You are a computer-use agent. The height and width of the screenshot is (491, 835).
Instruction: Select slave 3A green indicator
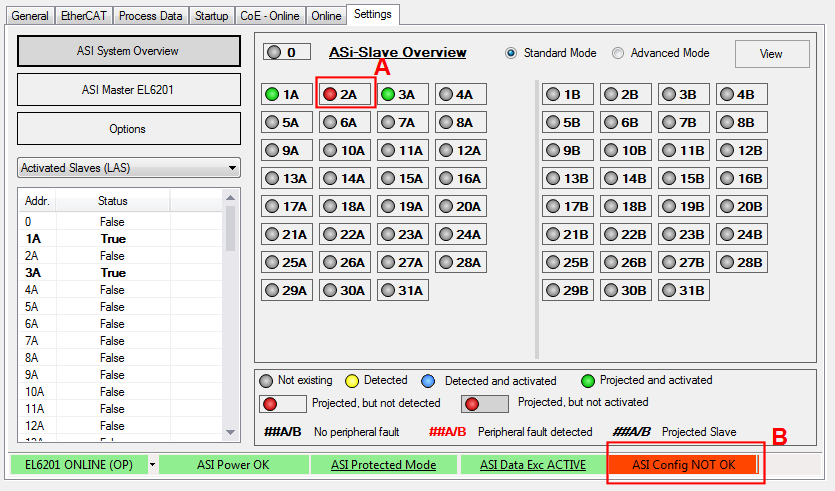click(x=403, y=94)
